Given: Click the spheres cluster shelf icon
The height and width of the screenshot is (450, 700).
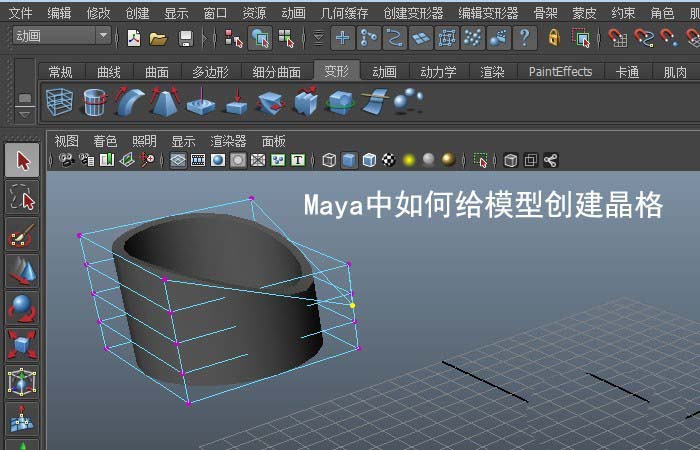Looking at the screenshot, I should (408, 101).
